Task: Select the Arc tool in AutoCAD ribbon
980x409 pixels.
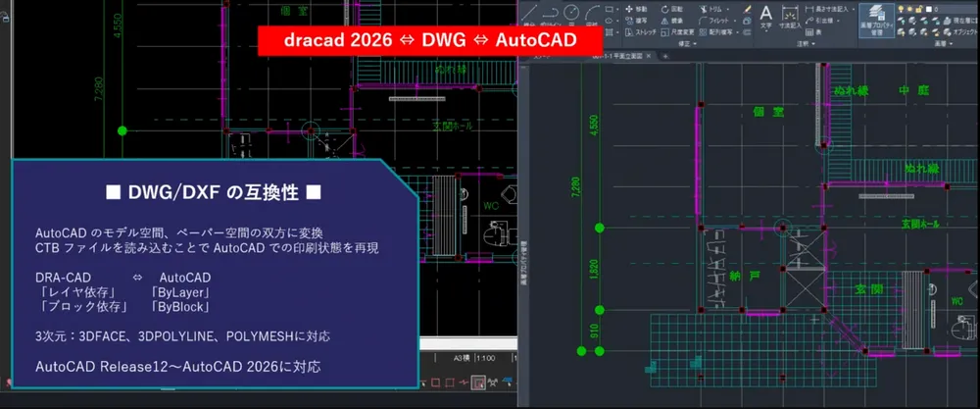Action: click(x=593, y=14)
